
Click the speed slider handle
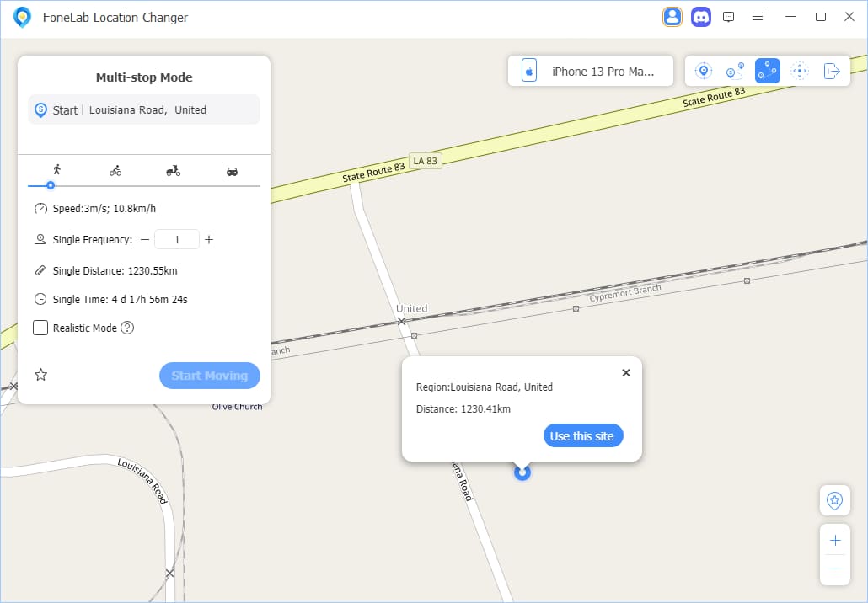(x=51, y=185)
